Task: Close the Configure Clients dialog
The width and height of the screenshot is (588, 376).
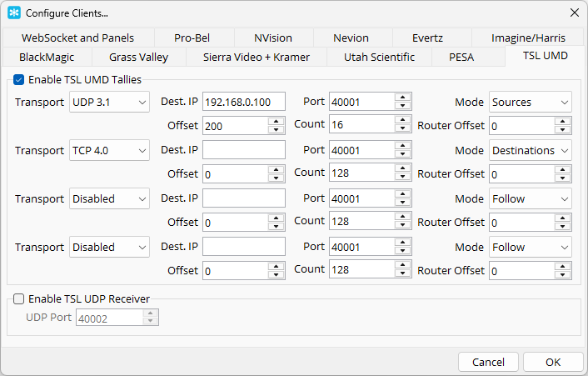Action: (x=574, y=13)
